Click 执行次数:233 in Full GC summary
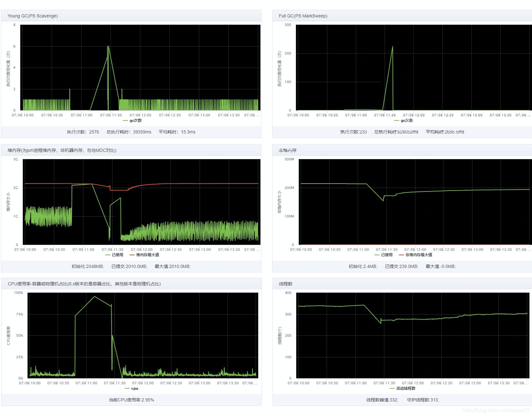This screenshot has width=532, height=416. [354, 132]
